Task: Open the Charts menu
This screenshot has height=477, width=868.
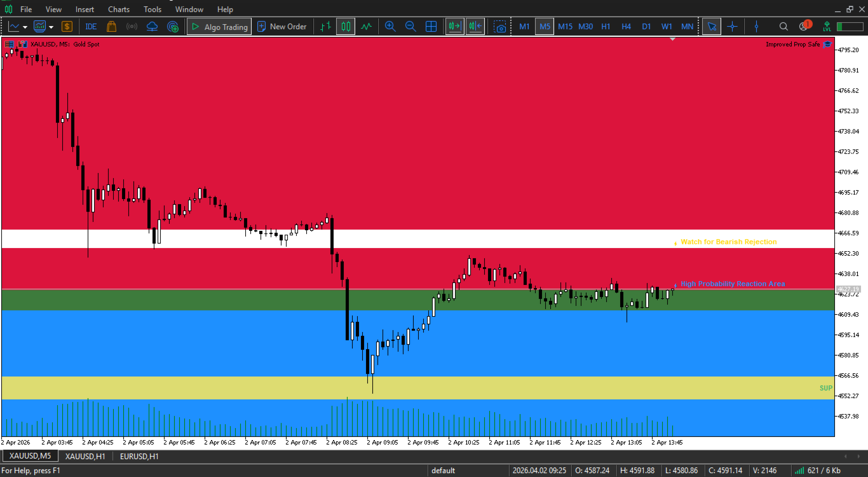Action: coord(119,10)
